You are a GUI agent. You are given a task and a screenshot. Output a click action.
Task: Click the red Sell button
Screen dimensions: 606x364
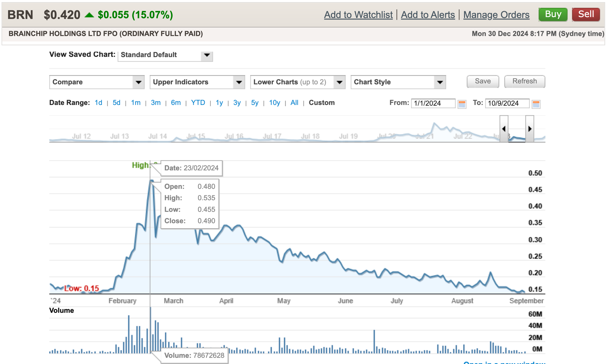coord(586,14)
